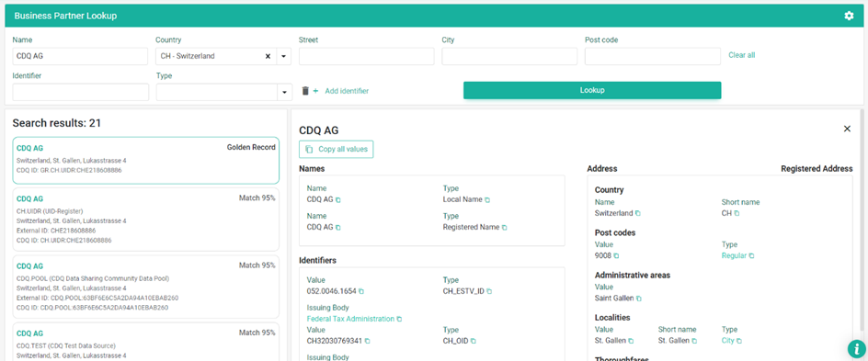Screen dimensions: 868x361
Task: Copy the CH_OID type value
Action: pyautogui.click(x=474, y=341)
